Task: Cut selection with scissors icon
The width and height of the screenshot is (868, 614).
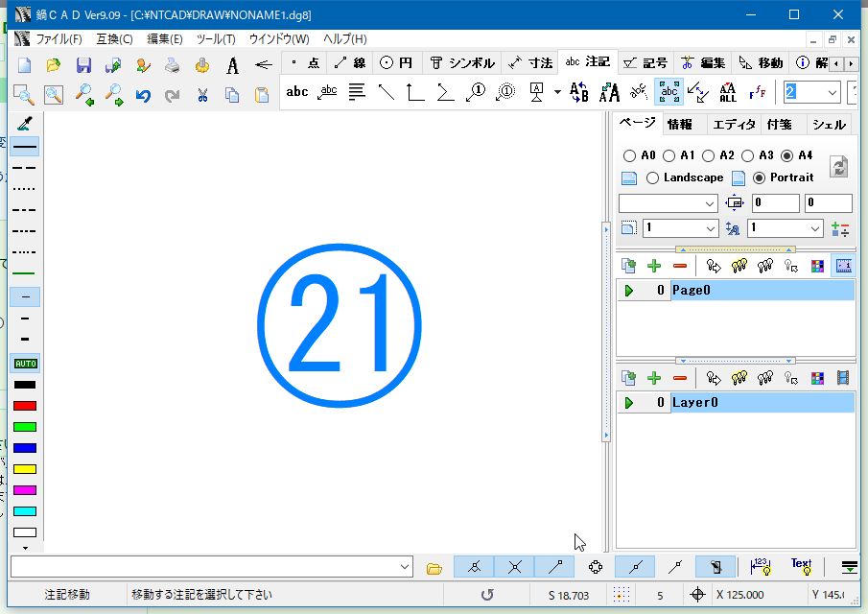Action: 202,95
